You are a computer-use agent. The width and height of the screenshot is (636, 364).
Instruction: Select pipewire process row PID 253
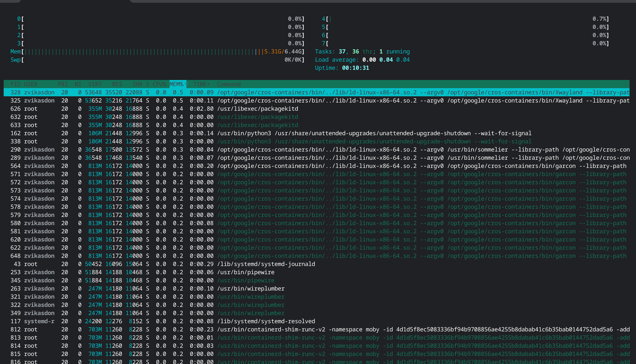click(x=317, y=272)
